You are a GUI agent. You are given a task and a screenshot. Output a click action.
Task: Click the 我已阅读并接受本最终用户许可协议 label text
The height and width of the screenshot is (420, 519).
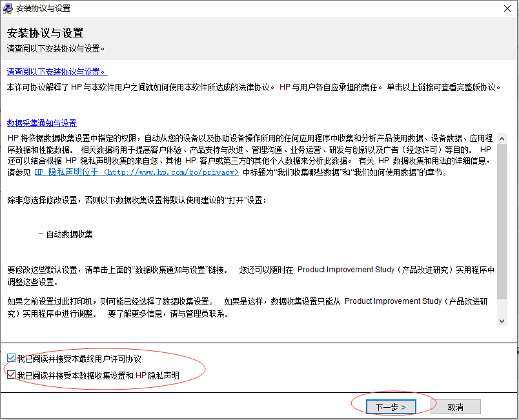point(79,359)
